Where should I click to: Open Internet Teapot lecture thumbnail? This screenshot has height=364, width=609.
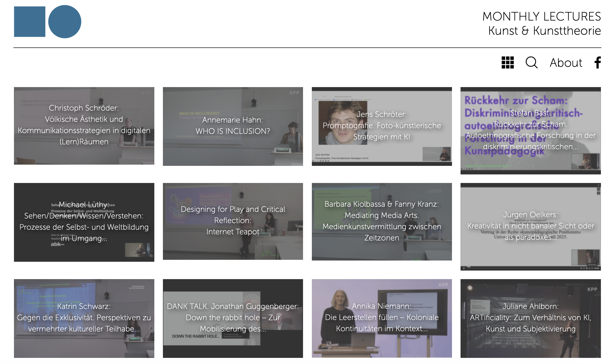click(x=233, y=221)
